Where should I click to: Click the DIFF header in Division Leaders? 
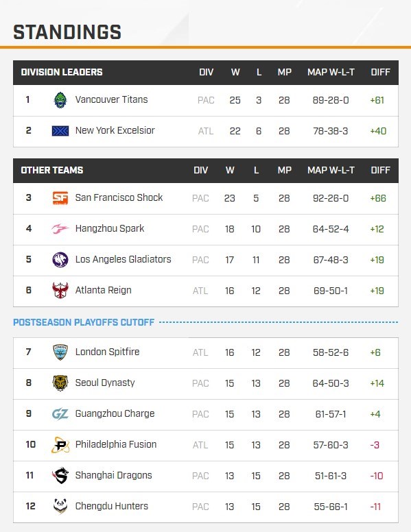(380, 72)
